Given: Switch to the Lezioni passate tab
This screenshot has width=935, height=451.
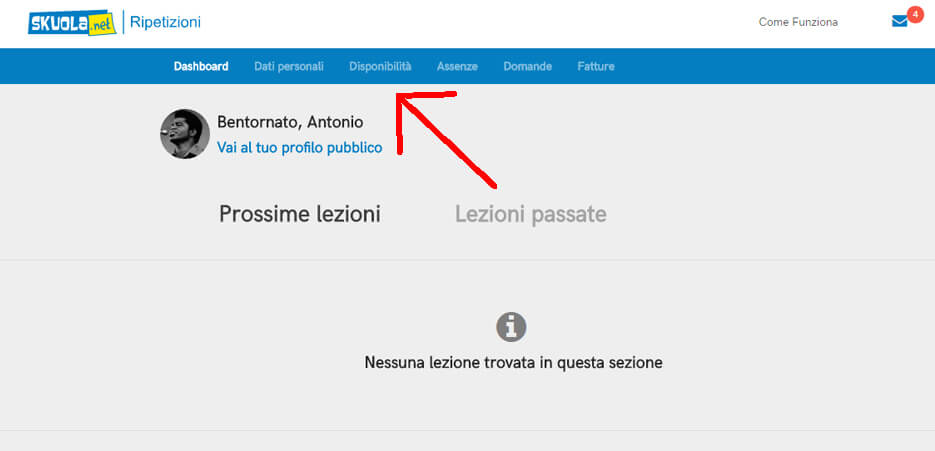Looking at the screenshot, I should coord(530,214).
